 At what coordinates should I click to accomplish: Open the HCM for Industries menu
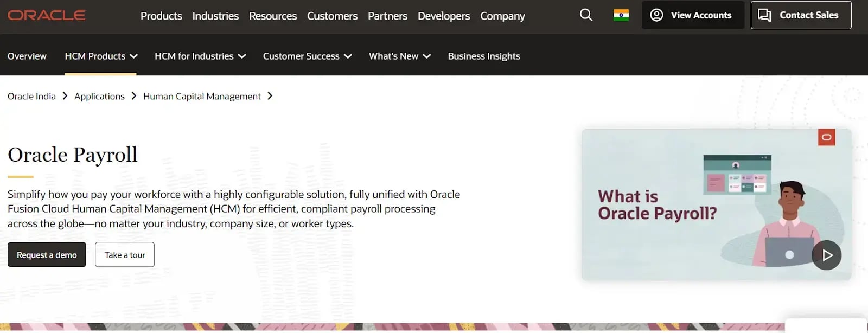click(x=200, y=56)
